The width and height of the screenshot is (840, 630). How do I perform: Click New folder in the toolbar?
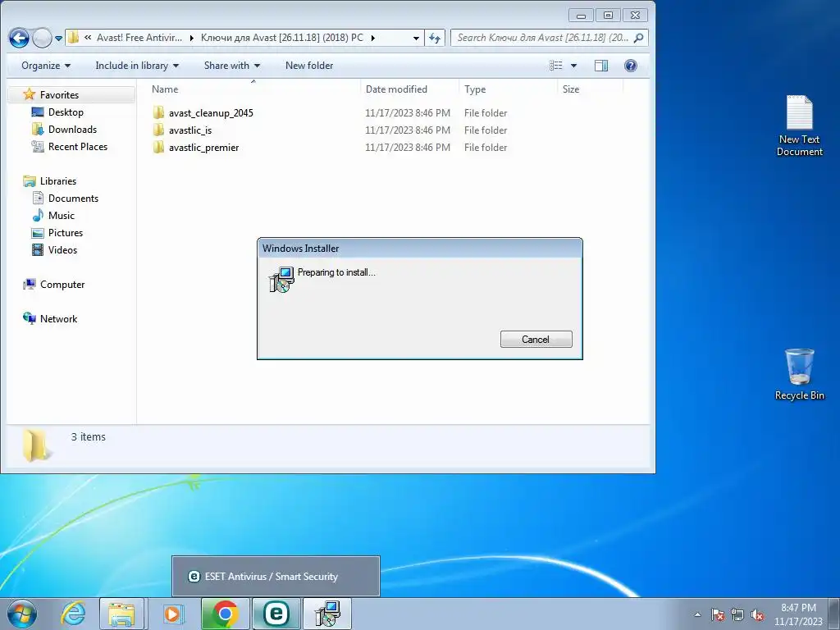pyautogui.click(x=309, y=66)
